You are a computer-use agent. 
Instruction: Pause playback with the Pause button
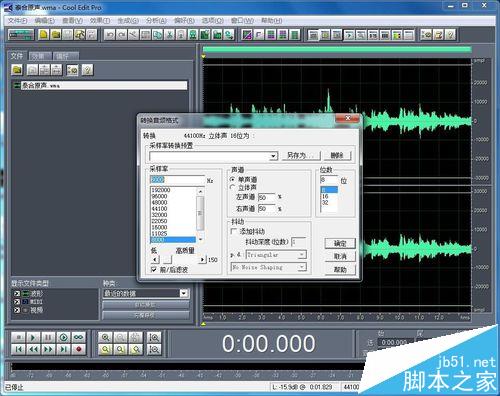click(48, 337)
